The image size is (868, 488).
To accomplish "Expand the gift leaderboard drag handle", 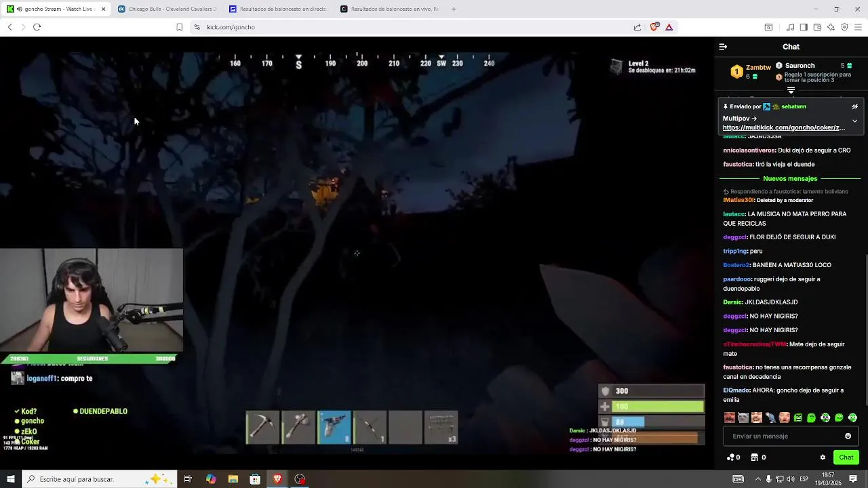I will pyautogui.click(x=791, y=90).
